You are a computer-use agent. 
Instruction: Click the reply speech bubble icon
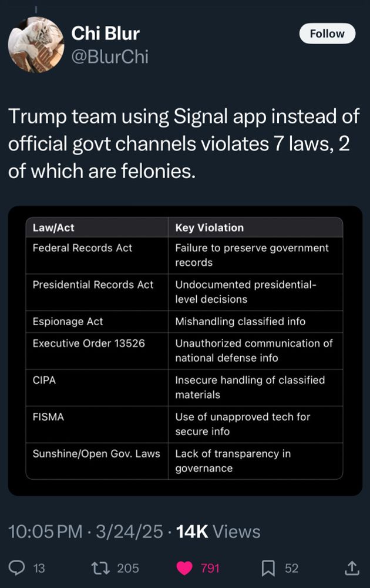click(x=18, y=567)
